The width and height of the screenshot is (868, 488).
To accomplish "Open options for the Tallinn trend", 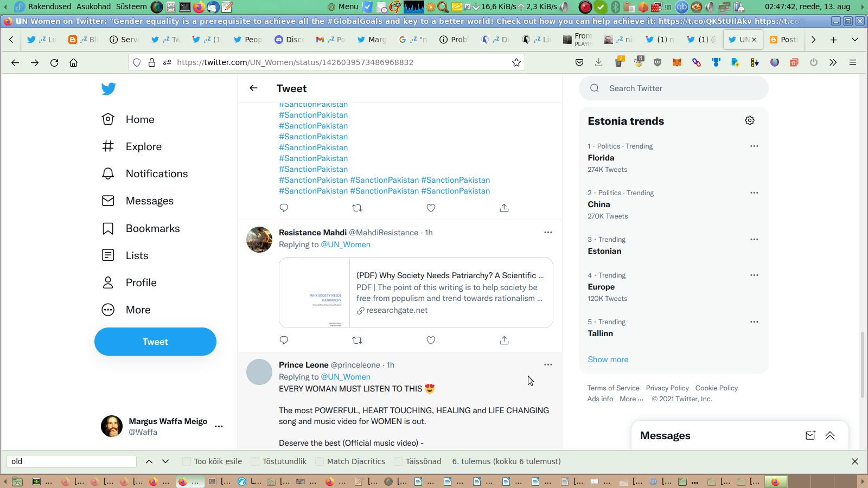I will point(754,322).
